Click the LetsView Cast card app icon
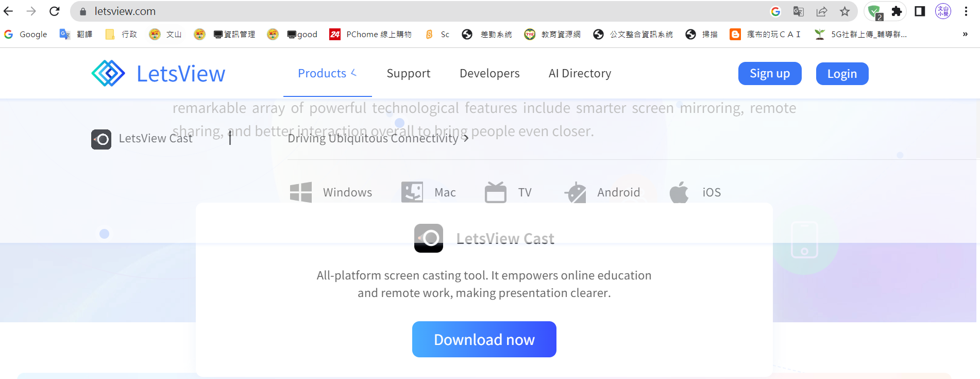The width and height of the screenshot is (980, 379). [x=429, y=238]
